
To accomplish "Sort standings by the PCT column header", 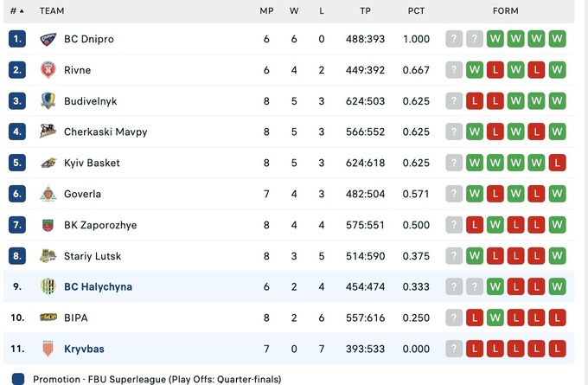I will (416, 11).
